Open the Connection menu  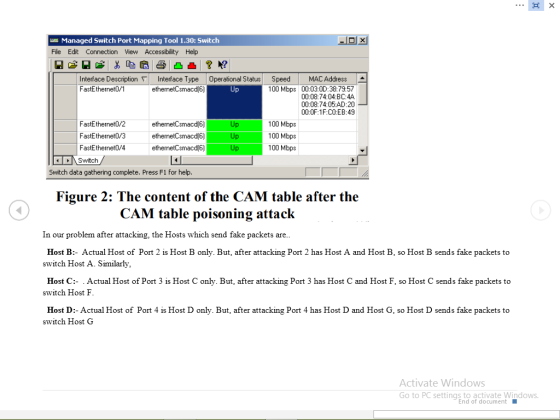101,52
